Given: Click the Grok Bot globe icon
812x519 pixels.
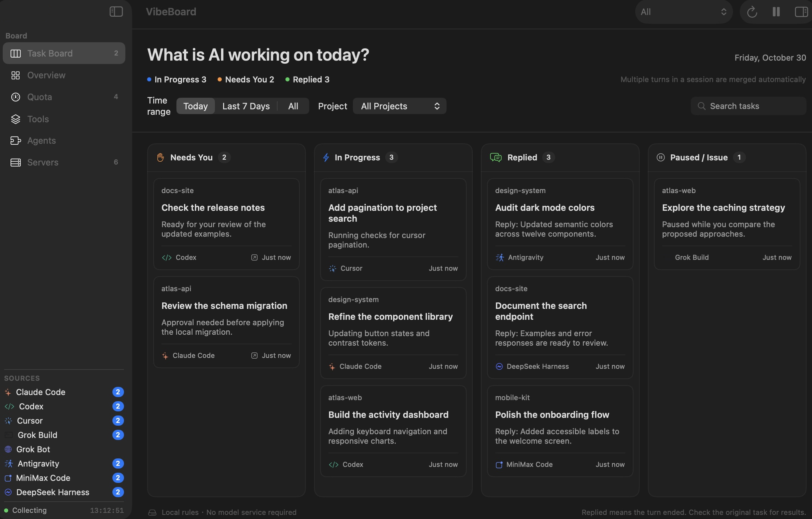Looking at the screenshot, I should [x=8, y=449].
